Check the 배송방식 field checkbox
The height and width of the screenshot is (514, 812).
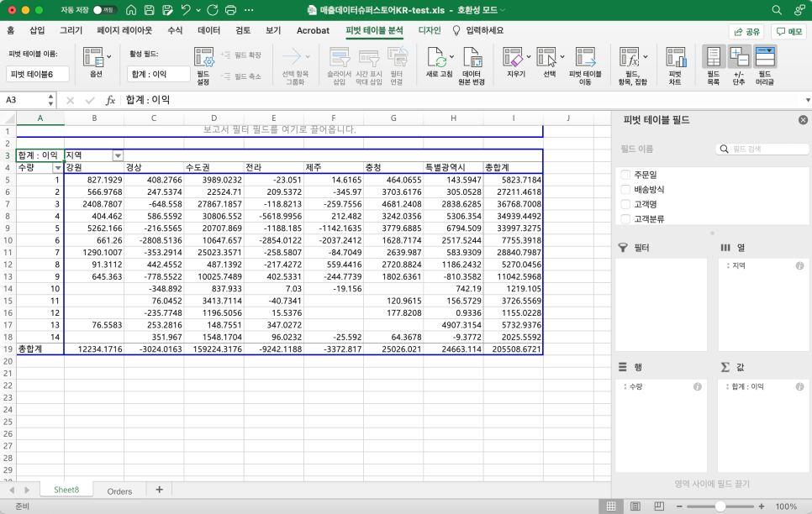tap(625, 190)
